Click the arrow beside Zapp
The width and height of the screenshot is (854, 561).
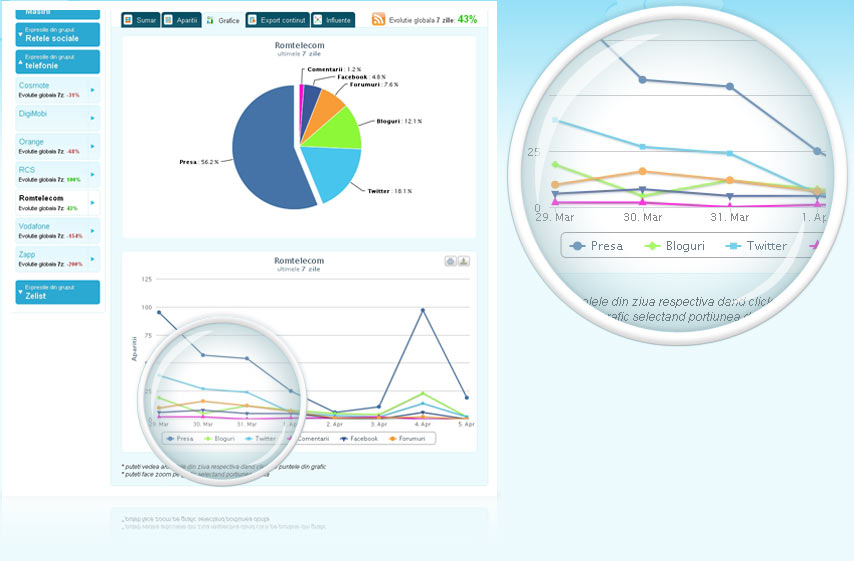(93, 259)
